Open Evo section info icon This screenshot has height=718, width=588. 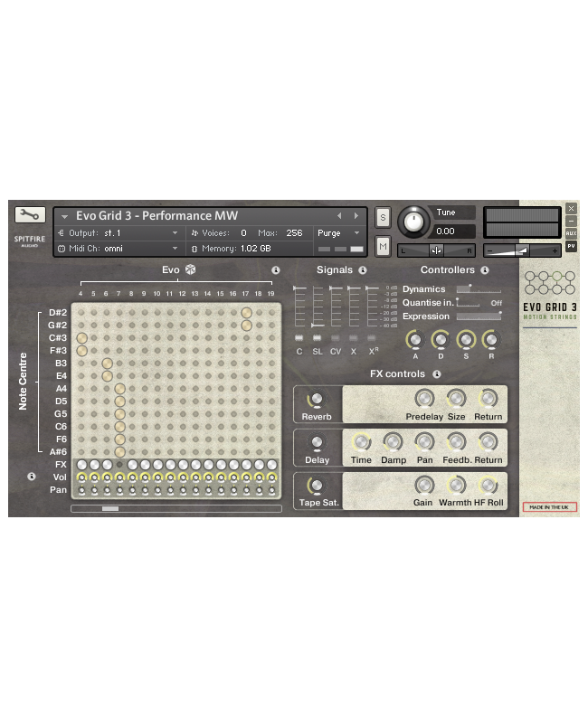pos(276,270)
